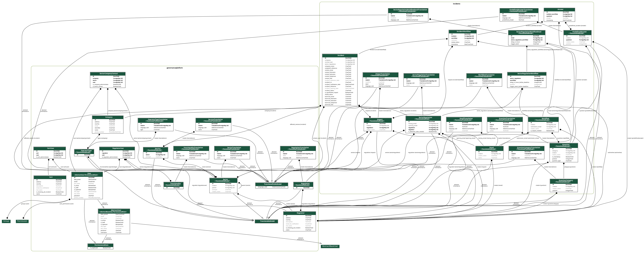Viewport: 644px width, 253px height.
Task: Select the Email model header
Action: pyautogui.click(x=490, y=148)
